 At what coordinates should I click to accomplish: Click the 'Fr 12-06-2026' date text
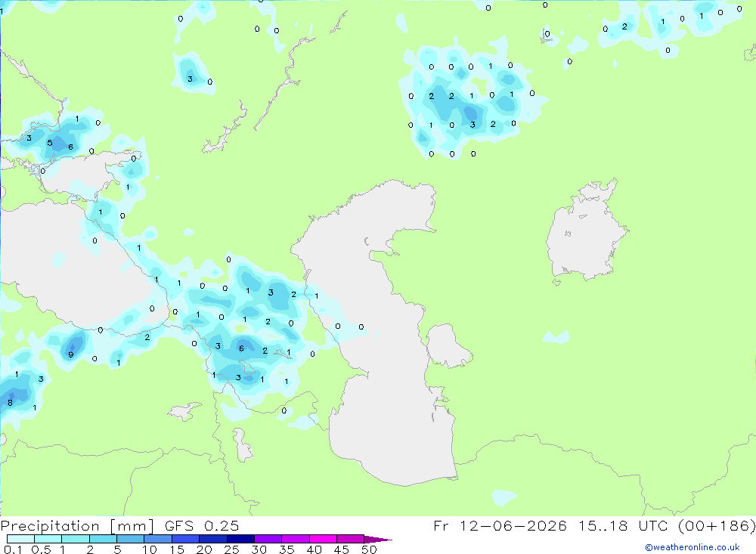pyautogui.click(x=500, y=525)
